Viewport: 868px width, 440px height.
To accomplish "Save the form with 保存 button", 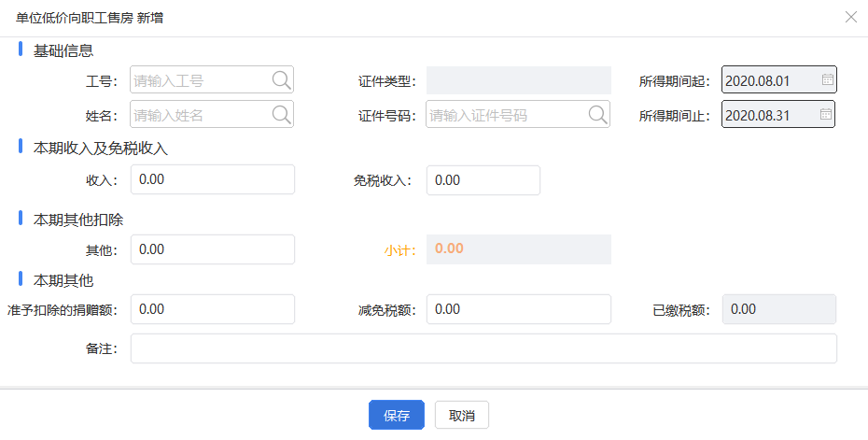I will [397, 415].
